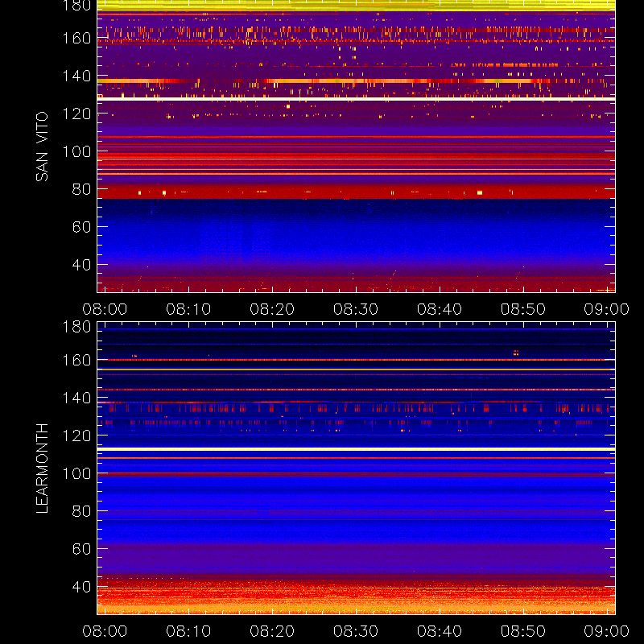The width and height of the screenshot is (644, 644).
Task: Select 08:30 time label under San Vito plot
Action: pyautogui.click(x=356, y=309)
